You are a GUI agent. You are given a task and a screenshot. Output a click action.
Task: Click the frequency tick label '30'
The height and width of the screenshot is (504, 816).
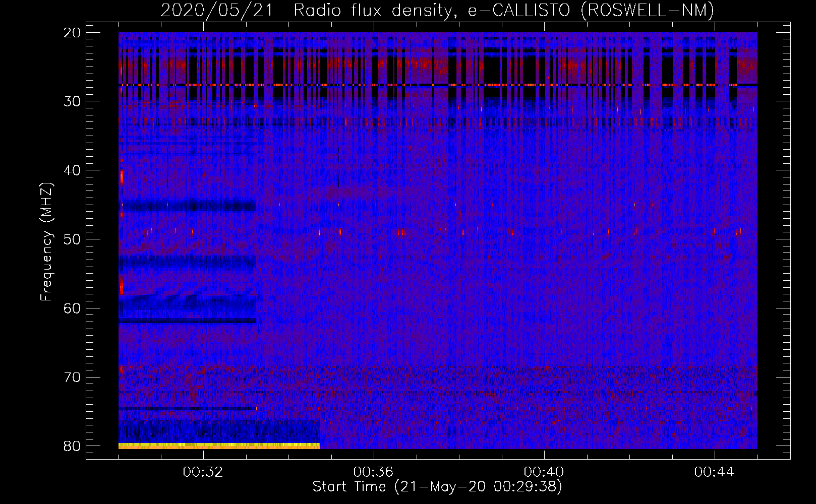pos(72,101)
